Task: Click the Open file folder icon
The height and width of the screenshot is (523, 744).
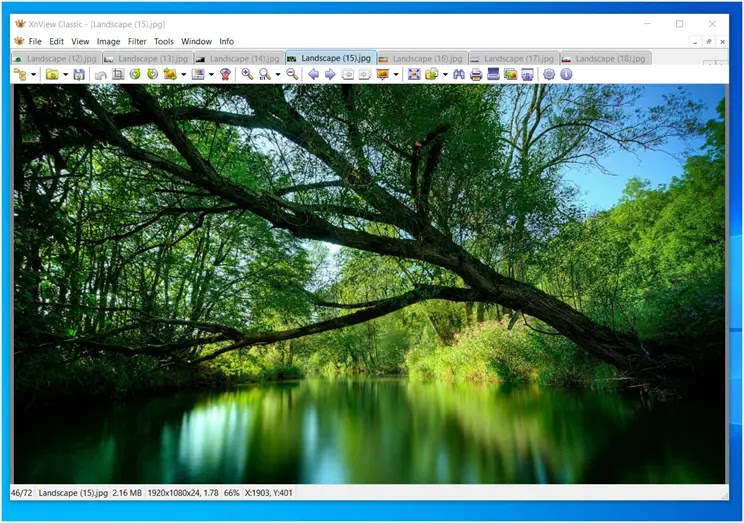Action: pos(52,75)
